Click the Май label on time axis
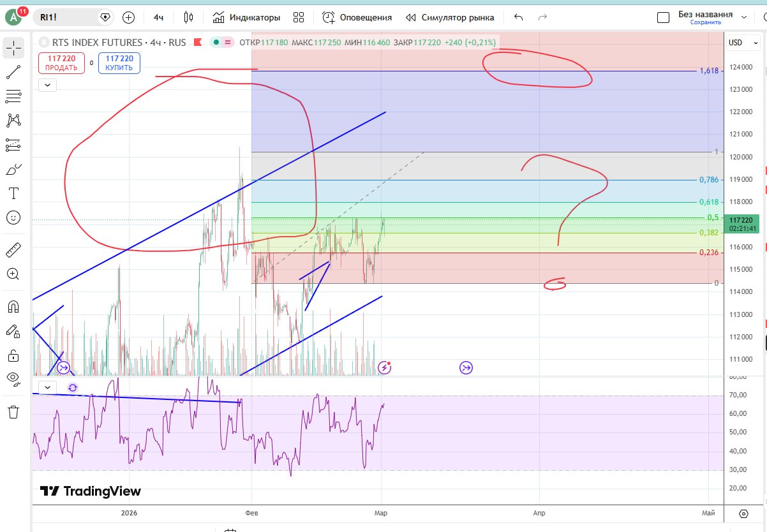 [708, 512]
